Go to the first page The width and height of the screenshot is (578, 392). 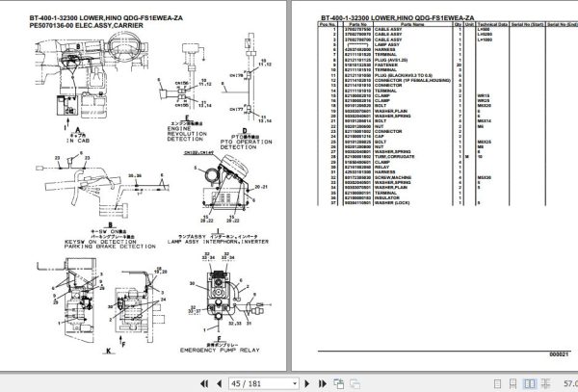click(204, 383)
